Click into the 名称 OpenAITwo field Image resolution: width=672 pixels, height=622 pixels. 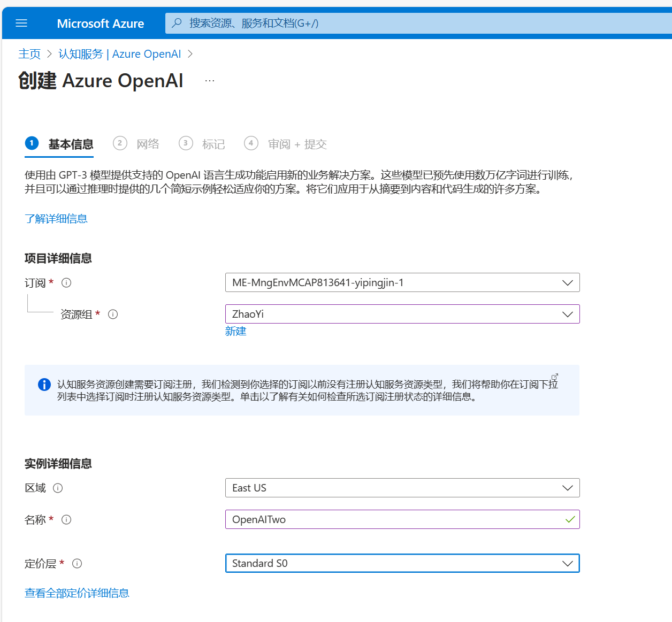[402, 519]
